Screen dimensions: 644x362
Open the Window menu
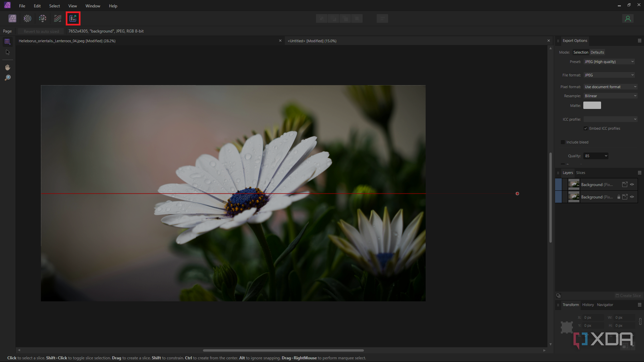click(93, 6)
